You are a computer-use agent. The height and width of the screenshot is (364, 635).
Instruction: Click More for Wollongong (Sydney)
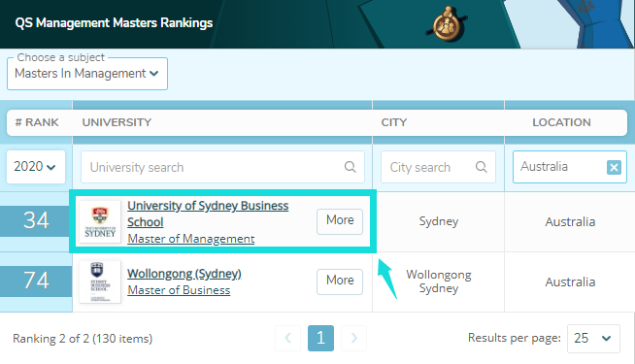pos(340,281)
